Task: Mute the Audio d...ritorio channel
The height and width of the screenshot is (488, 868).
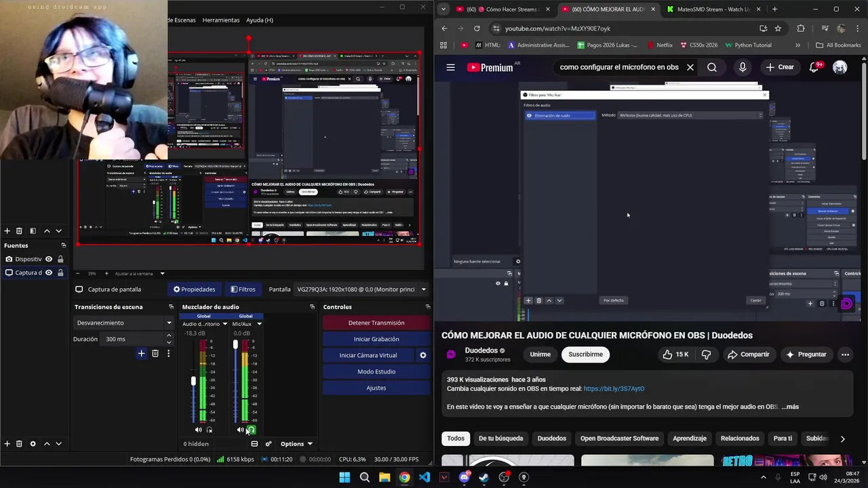Action: [x=198, y=430]
